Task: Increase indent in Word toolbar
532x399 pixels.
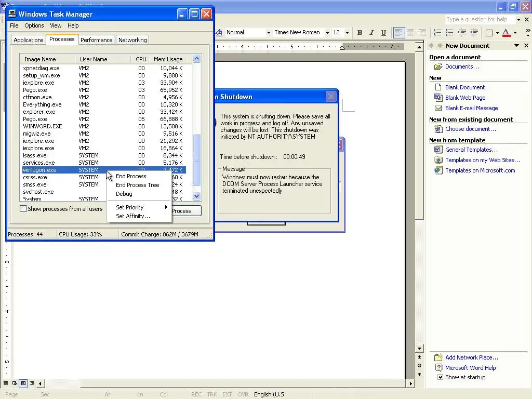Action: click(474, 33)
